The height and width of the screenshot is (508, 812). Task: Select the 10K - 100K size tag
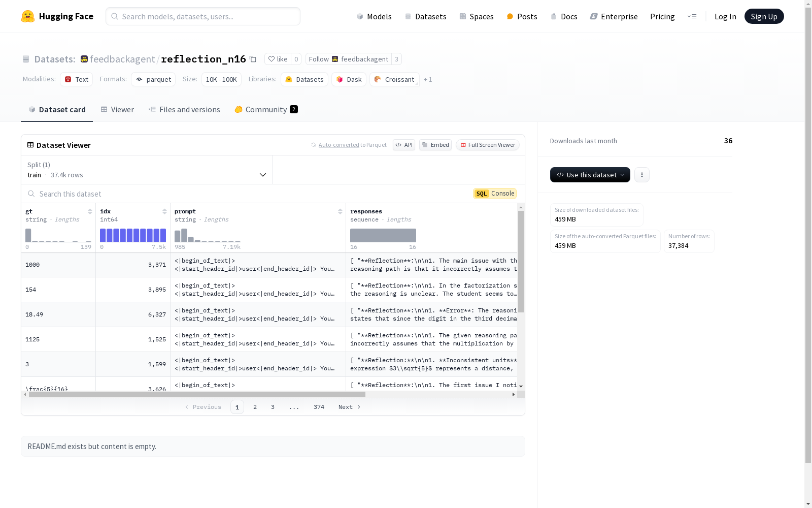click(221, 79)
